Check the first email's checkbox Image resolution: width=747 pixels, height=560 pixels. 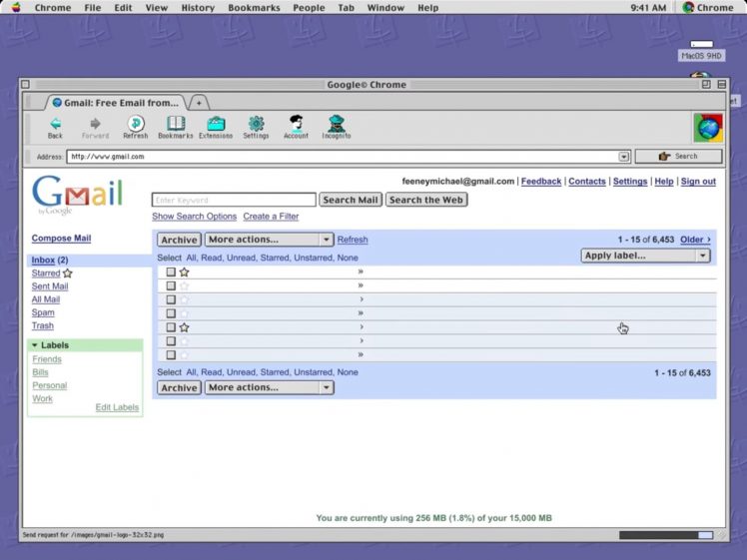[x=171, y=272]
